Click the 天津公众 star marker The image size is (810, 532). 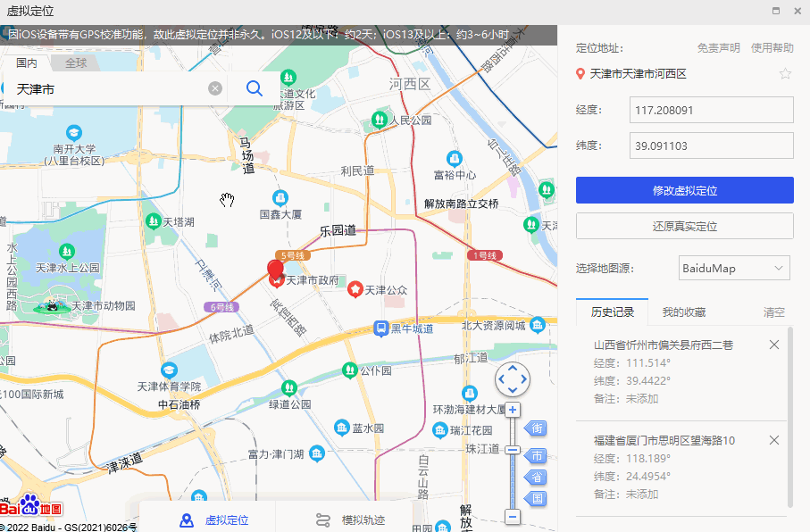point(355,290)
